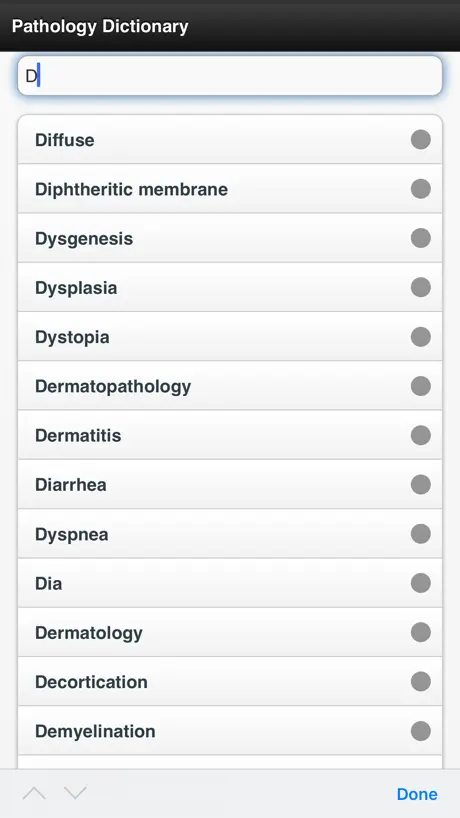The width and height of the screenshot is (460, 818).
Task: View the Diffuse definition
Action: click(x=230, y=139)
